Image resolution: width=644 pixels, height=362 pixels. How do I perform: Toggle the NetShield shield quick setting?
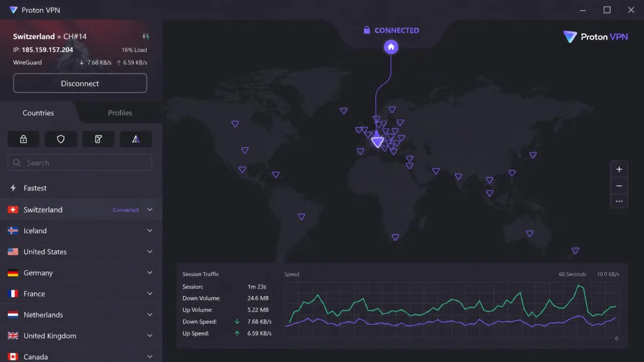click(x=61, y=139)
